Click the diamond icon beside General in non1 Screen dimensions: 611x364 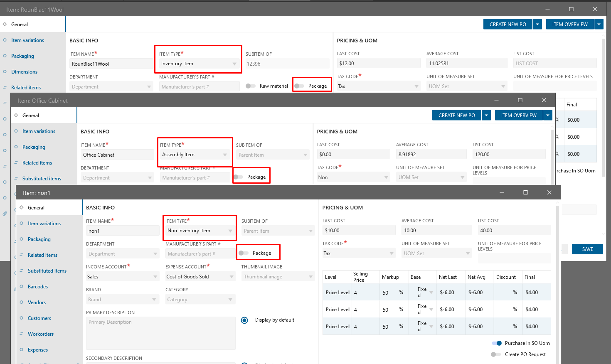[x=22, y=207]
